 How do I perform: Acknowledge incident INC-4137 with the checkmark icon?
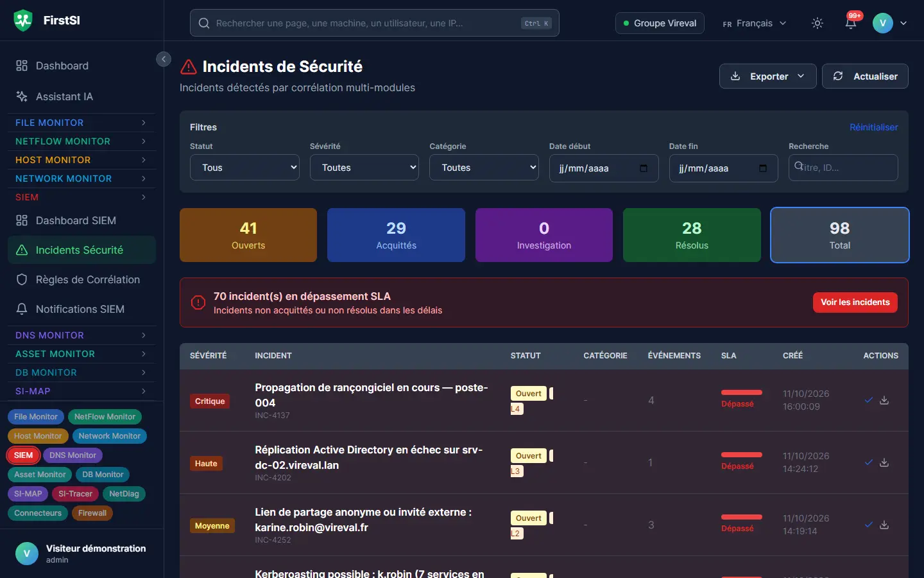click(869, 400)
